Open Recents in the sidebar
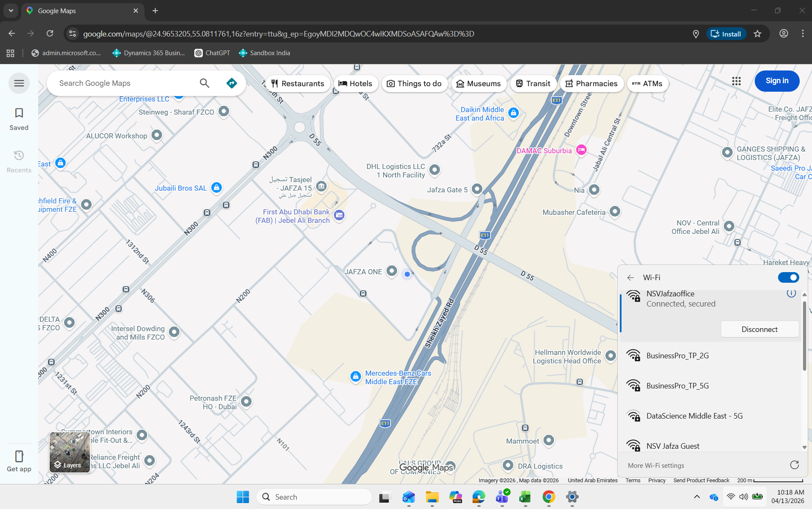 pyautogui.click(x=19, y=161)
